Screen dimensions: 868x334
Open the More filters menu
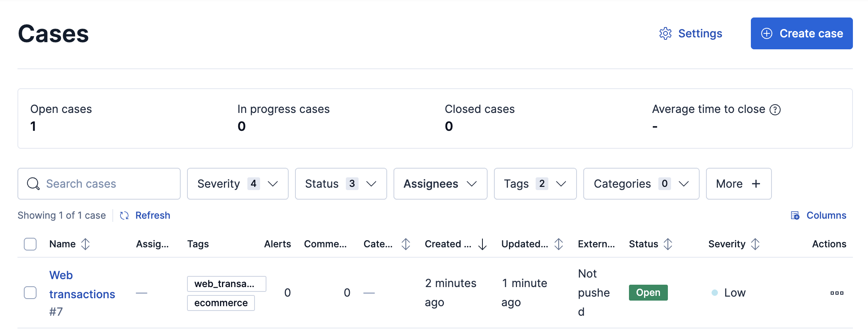[x=739, y=184]
